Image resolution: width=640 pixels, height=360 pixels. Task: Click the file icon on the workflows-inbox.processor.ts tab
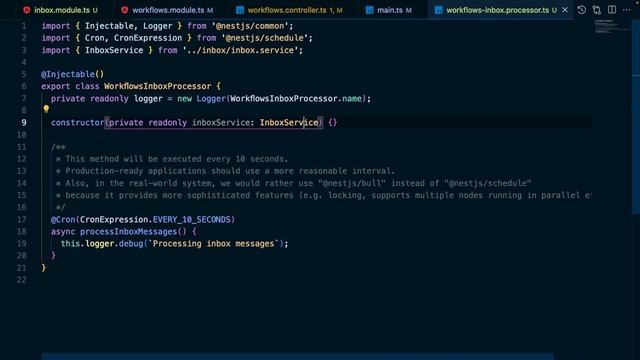coord(438,10)
